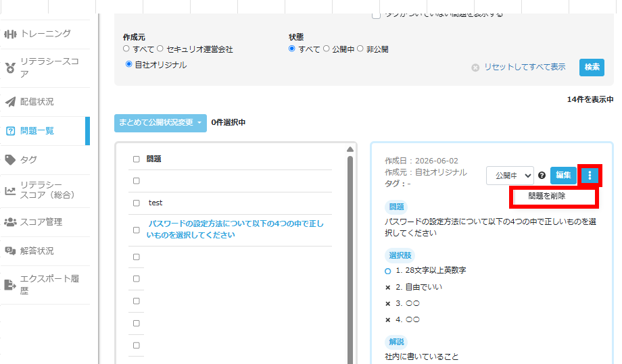Check the blank row checkbox directly below パスワードの設定方法

tap(137, 257)
